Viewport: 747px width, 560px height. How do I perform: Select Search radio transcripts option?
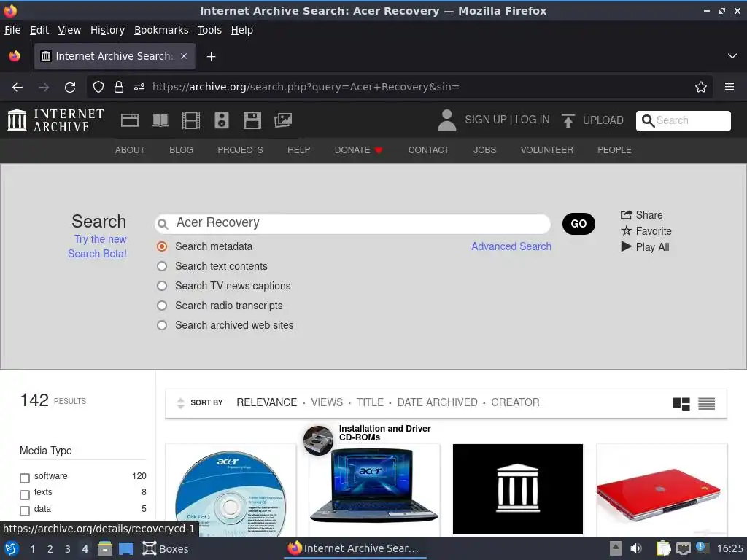pos(162,306)
